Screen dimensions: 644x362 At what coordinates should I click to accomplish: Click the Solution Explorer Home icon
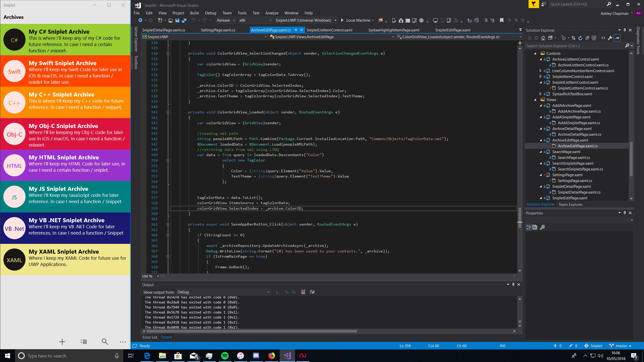coord(543,38)
